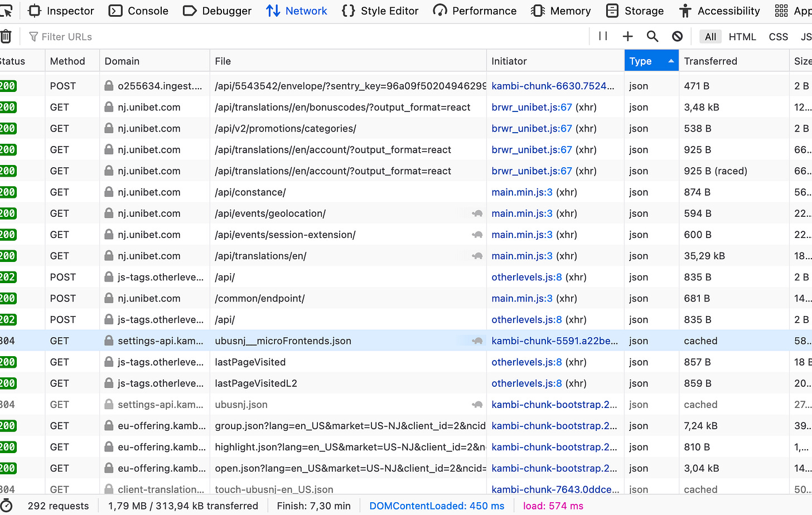
Task: Open request blocking icon
Action: pos(677,36)
